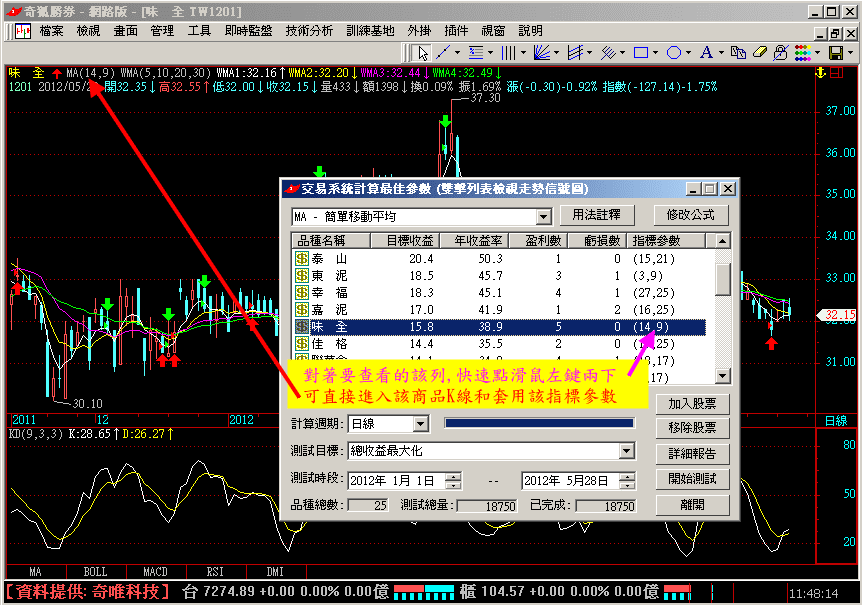Viewport: 862px width, 605px height.
Task: Sort by the 指標參數 column header
Action: (666, 241)
